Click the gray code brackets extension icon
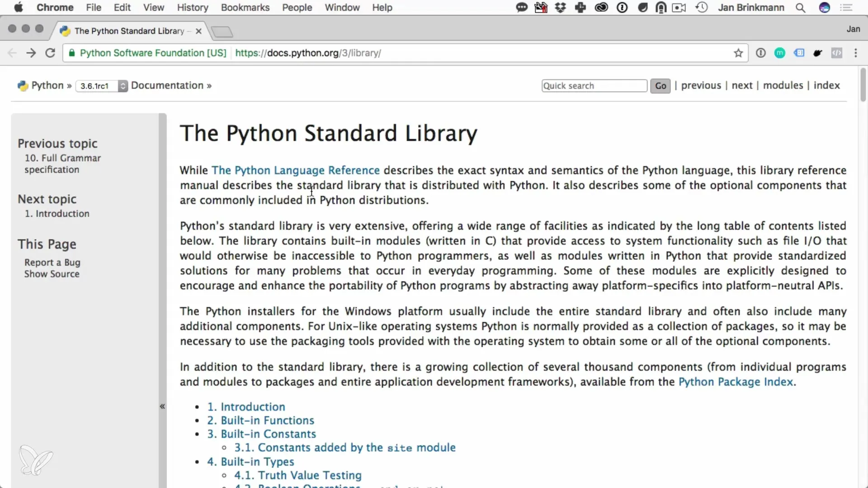Viewport: 868px width, 488px height. pyautogui.click(x=837, y=53)
